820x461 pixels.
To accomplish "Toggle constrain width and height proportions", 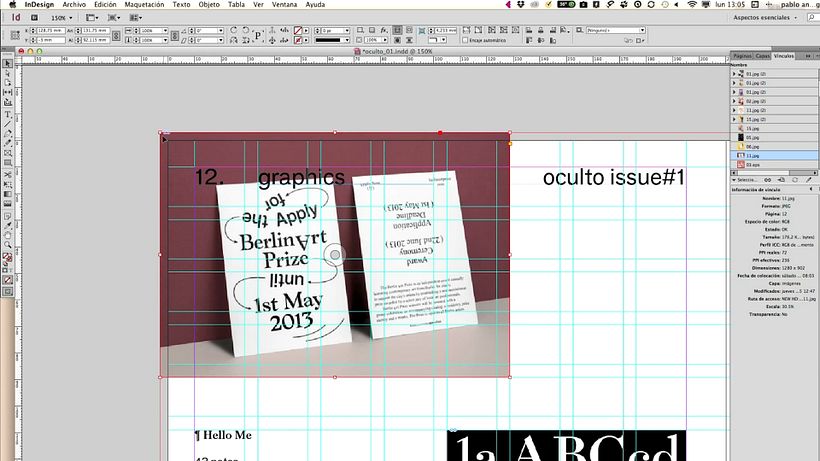I will tap(116, 35).
